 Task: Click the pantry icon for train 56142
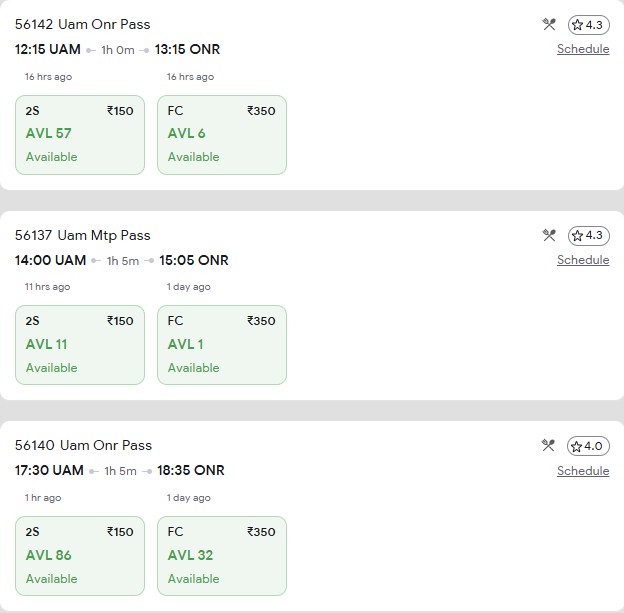(548, 25)
